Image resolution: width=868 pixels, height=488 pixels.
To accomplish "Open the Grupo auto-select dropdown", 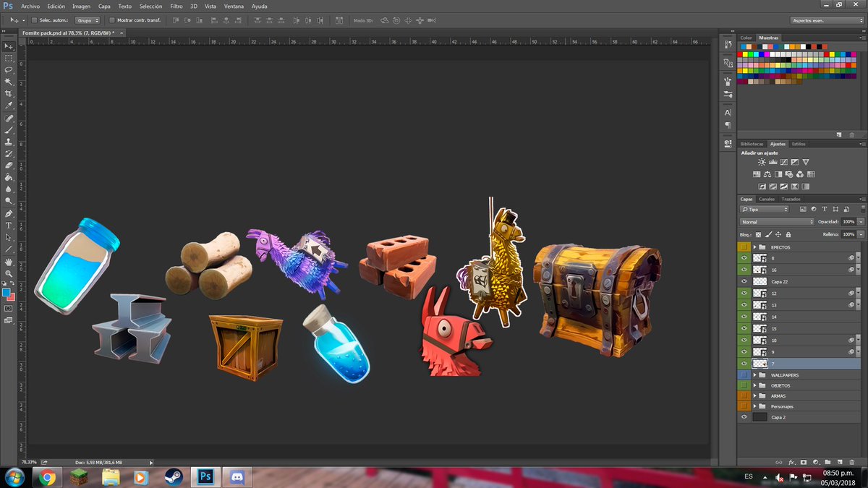I will tap(87, 20).
